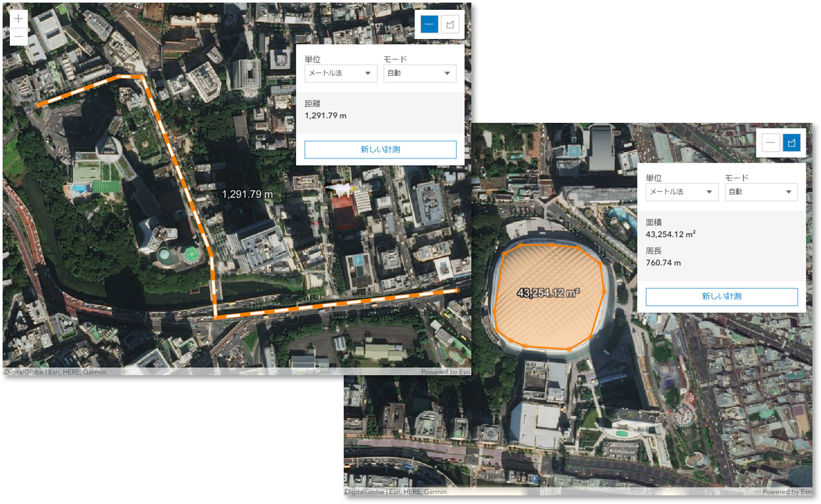Select area measurement tool in left map
This screenshot has height=504, width=821.
pyautogui.click(x=451, y=24)
